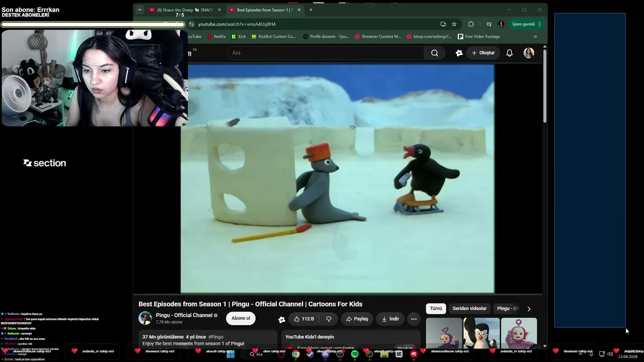Open Discord from the taskbar
The height and width of the screenshot is (362, 644).
(325, 354)
